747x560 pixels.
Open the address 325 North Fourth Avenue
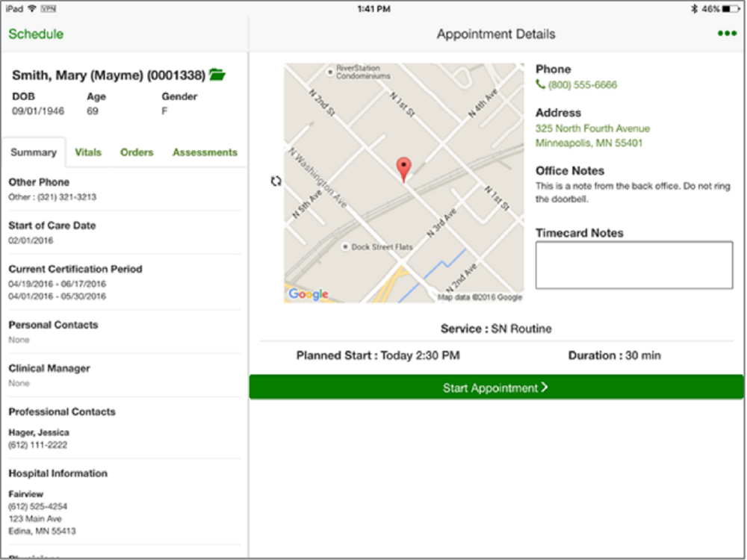point(592,128)
